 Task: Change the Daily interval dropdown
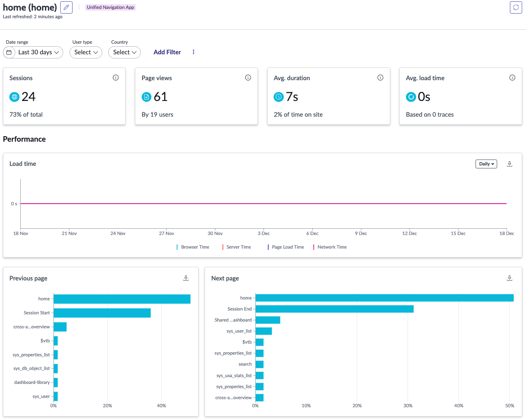pyautogui.click(x=486, y=164)
